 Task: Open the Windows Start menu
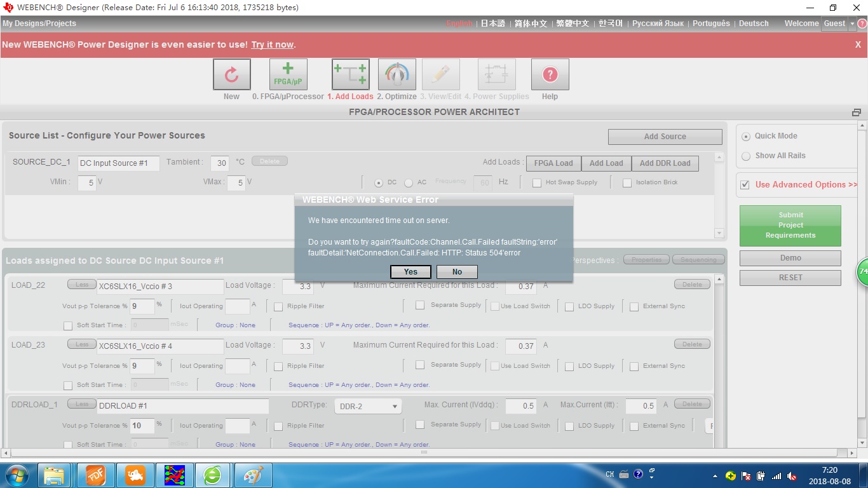point(16,475)
